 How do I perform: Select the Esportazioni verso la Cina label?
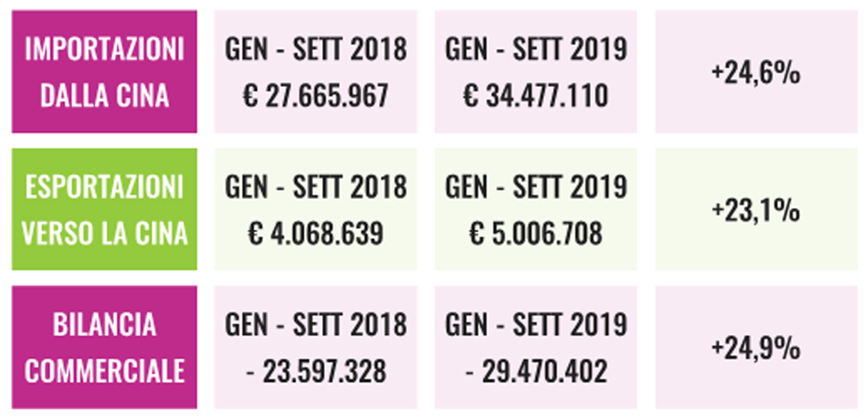(x=104, y=209)
